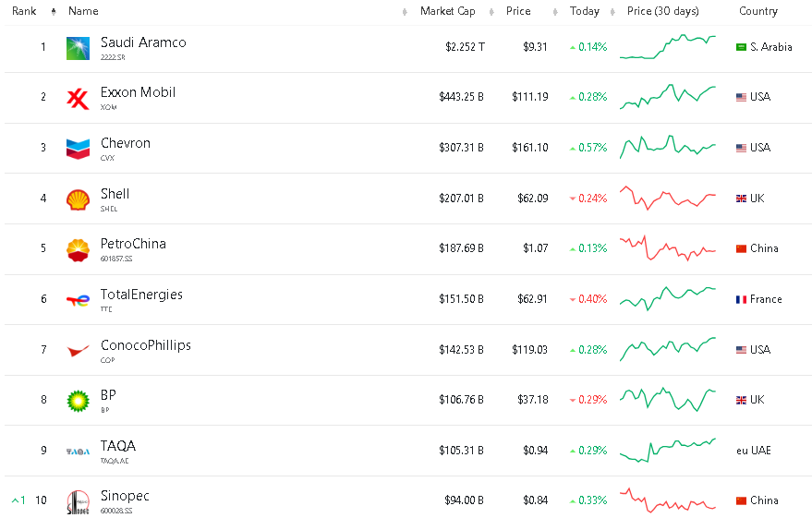Click the PetroChina logo icon
The image size is (812, 518).
point(78,249)
